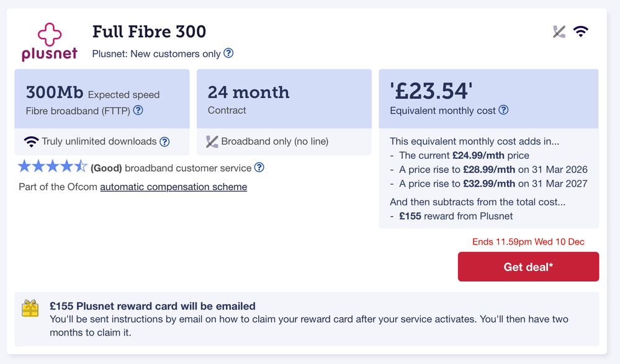This screenshot has width=620, height=364.
Task: Open help icon for broadband customer service
Action: tap(259, 167)
